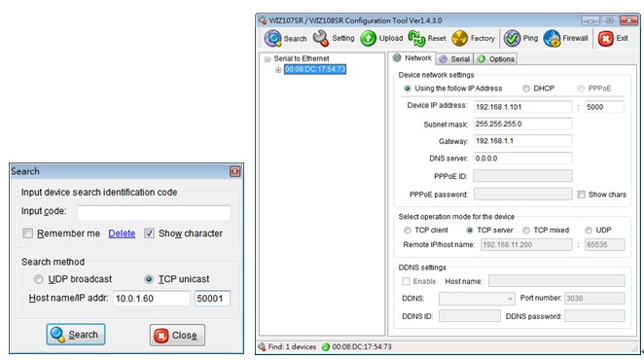The height and width of the screenshot is (360, 644).
Task: Click the 'Find: 1 devices' status text
Action: pos(292,346)
